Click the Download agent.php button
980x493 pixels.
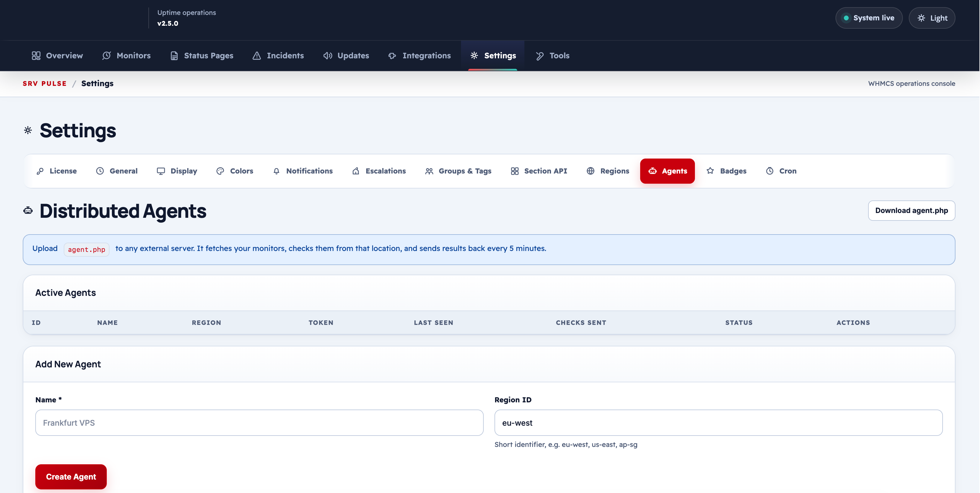pyautogui.click(x=911, y=210)
